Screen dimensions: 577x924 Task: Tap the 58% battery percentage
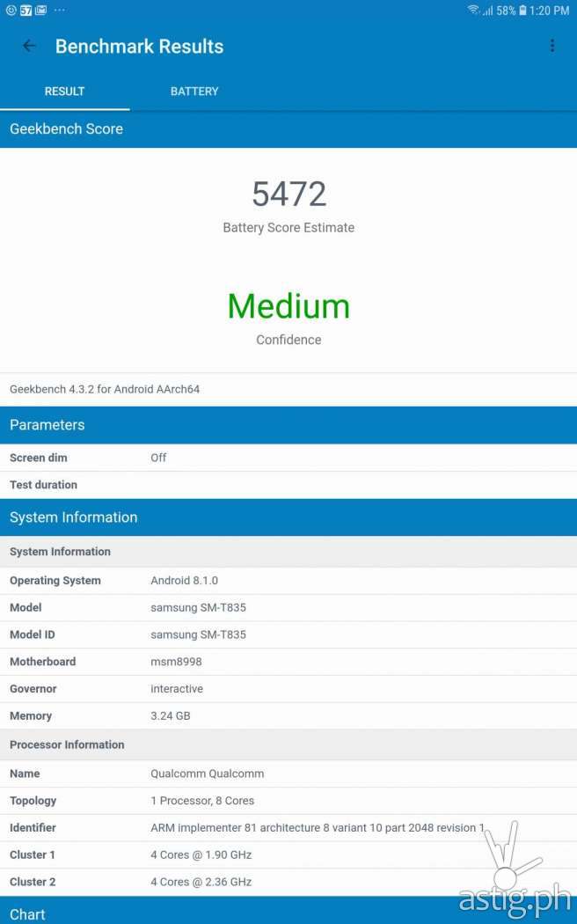click(506, 10)
